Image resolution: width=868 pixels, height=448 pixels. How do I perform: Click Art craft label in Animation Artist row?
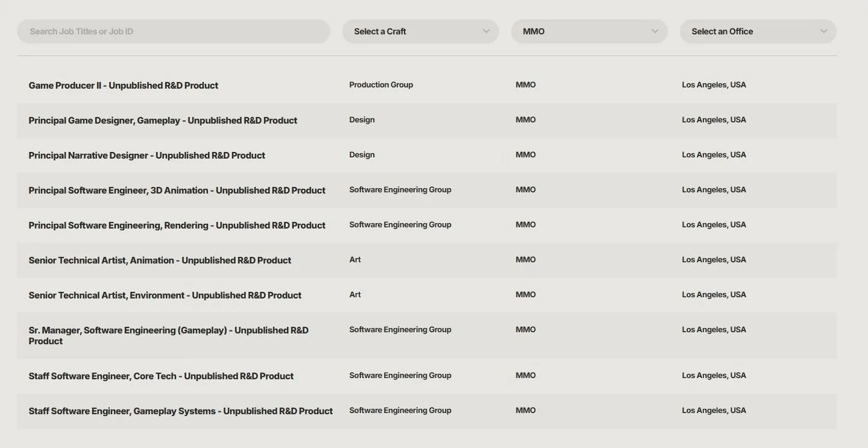click(355, 260)
